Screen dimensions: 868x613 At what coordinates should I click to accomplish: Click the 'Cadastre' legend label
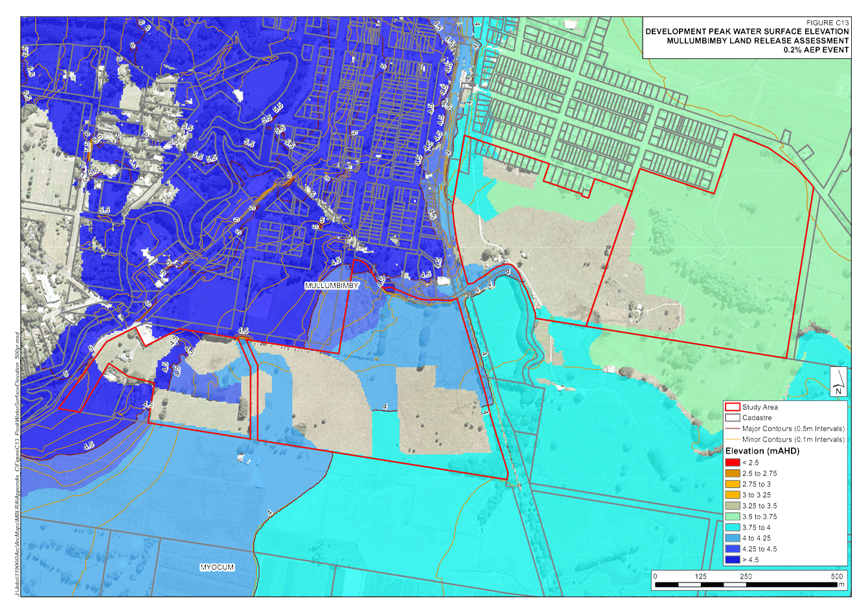757,418
